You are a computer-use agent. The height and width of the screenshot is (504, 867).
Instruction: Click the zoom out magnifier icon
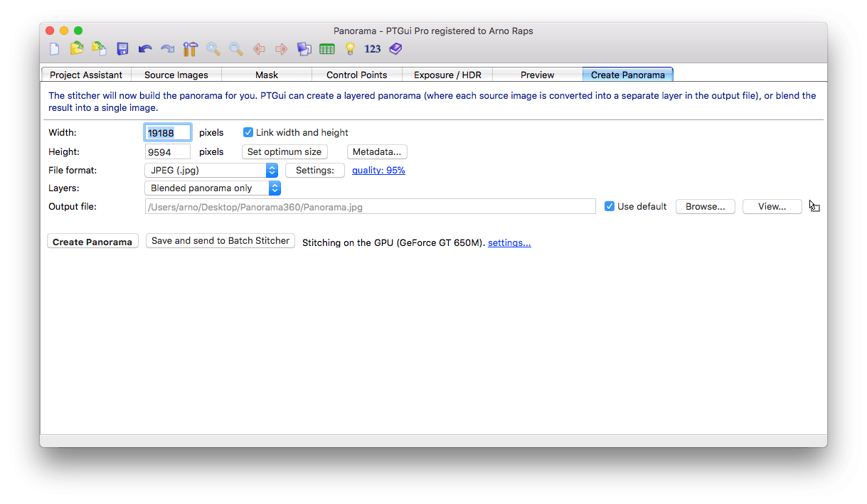[236, 49]
